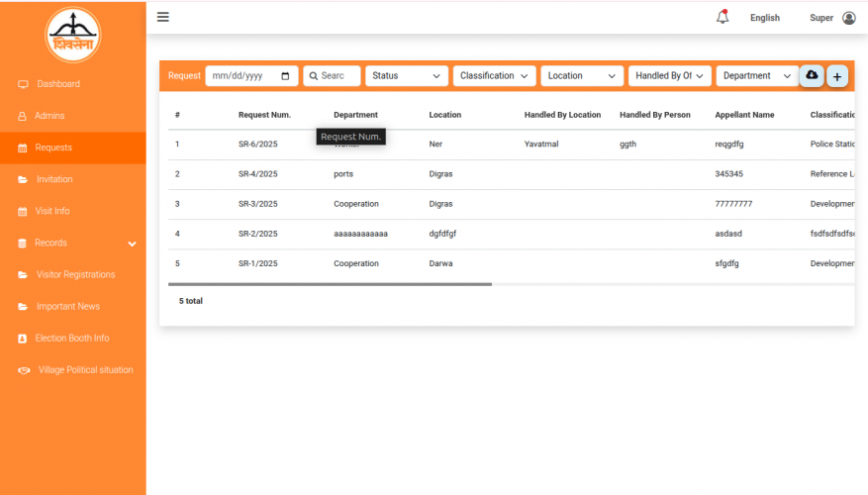Click the Records database icon

coord(22,244)
